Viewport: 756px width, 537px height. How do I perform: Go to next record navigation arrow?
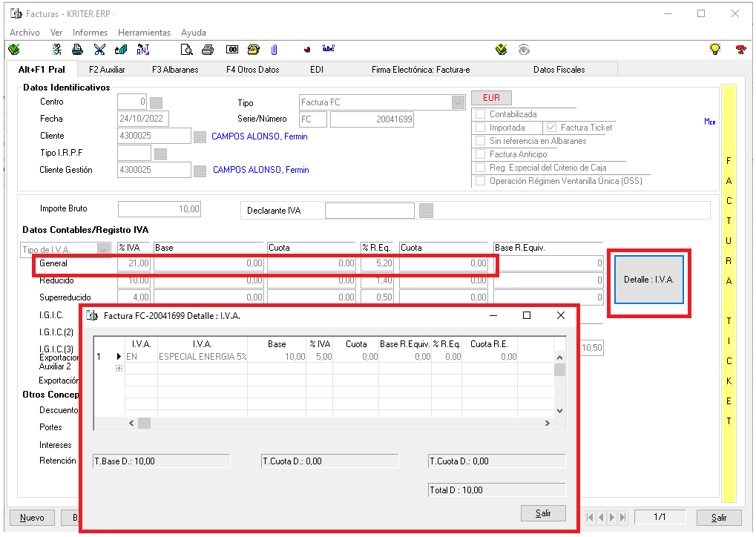[612, 517]
